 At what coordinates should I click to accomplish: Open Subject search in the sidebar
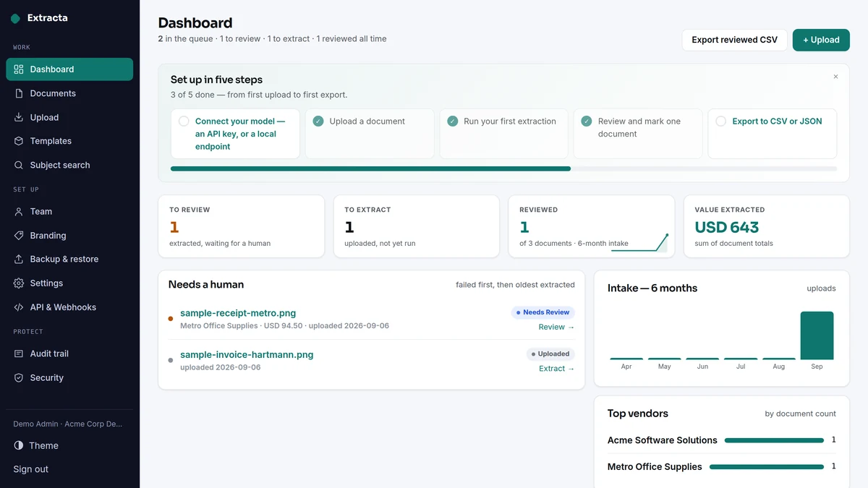pyautogui.click(x=69, y=165)
